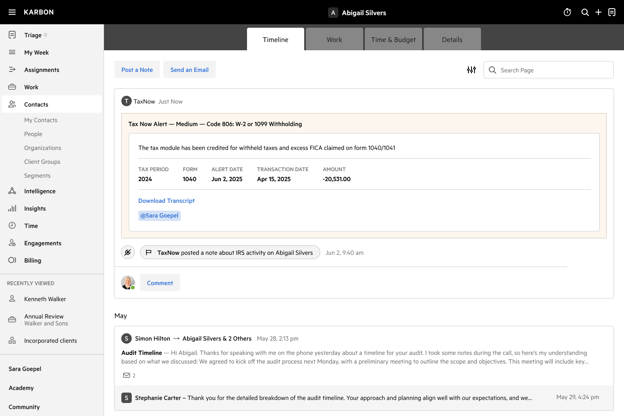Click Send an Email button
The height and width of the screenshot is (416, 624).
click(189, 70)
